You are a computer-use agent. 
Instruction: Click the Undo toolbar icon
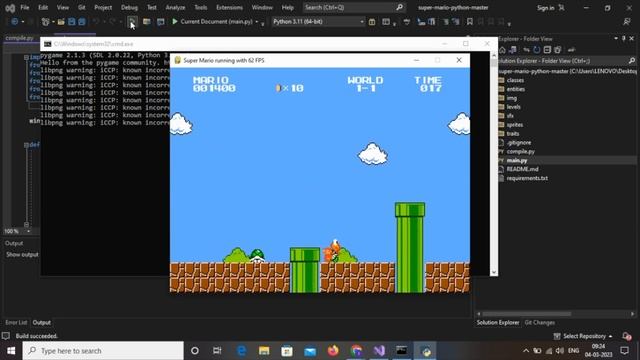(96, 22)
